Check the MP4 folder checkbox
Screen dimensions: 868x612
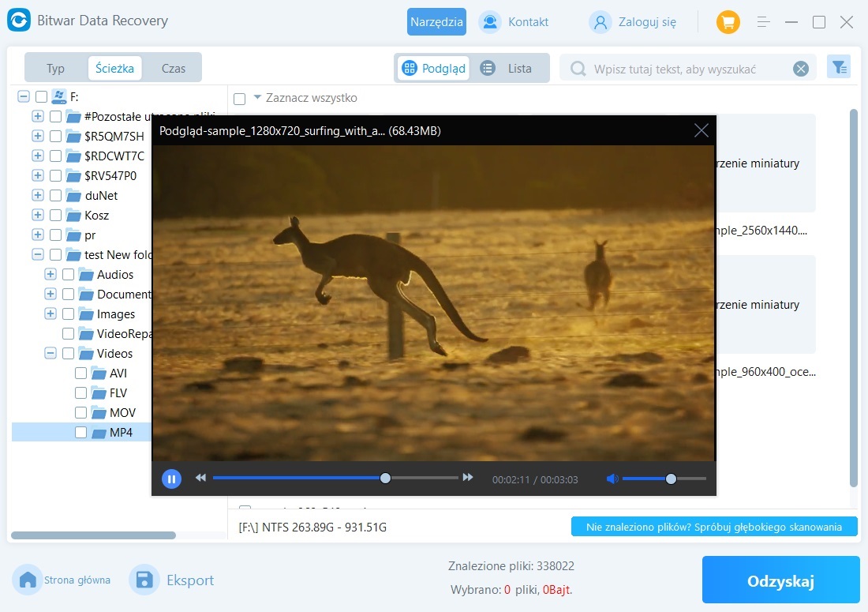coord(80,432)
